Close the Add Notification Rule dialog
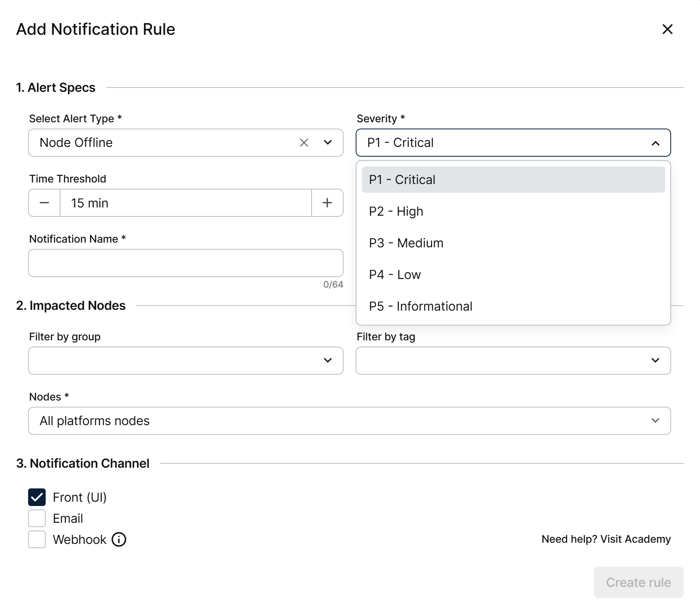700x615 pixels. tap(667, 29)
